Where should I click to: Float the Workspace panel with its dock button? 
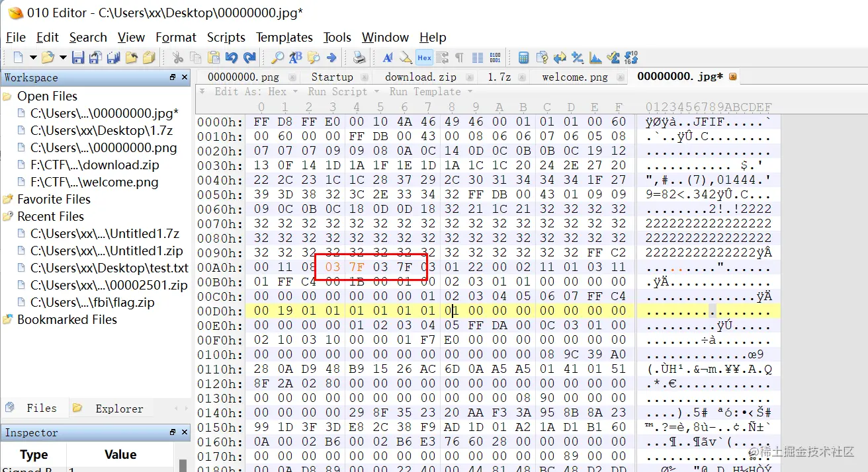173,77
